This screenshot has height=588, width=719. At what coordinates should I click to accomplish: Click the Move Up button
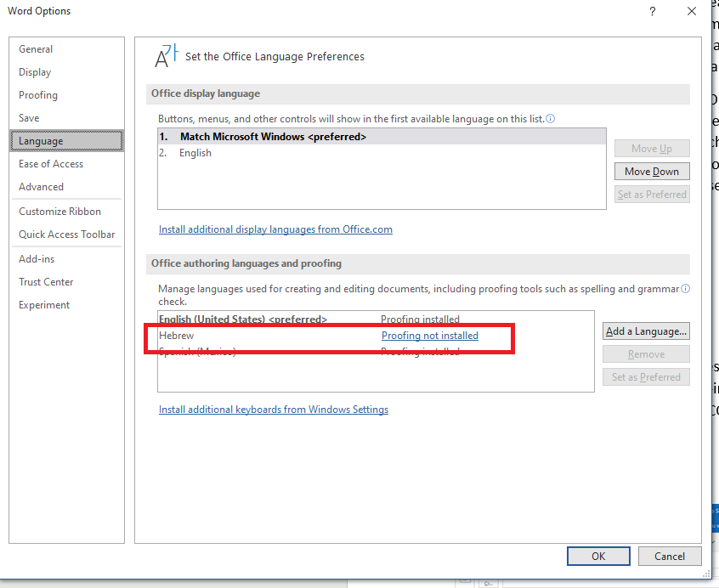click(x=652, y=149)
